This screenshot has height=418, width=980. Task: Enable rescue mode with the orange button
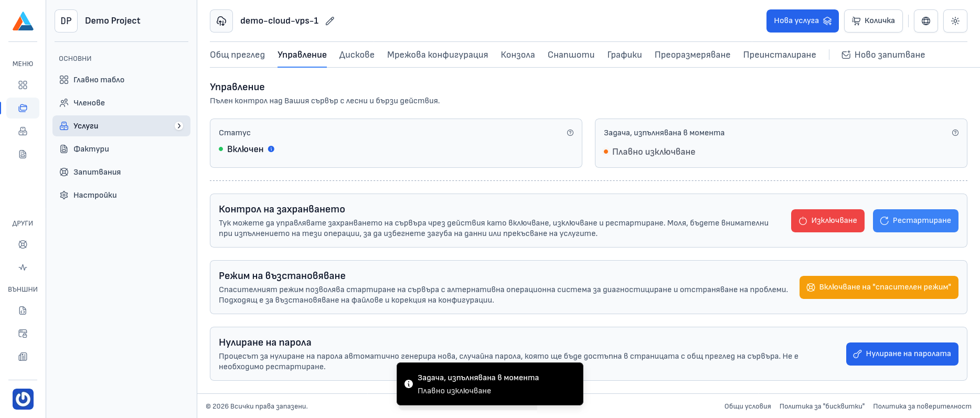point(879,287)
